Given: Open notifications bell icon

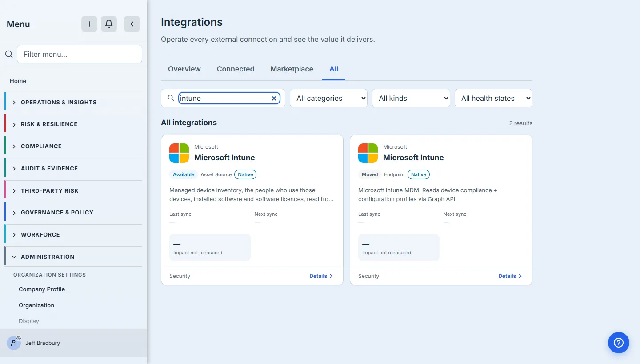Looking at the screenshot, I should [109, 24].
